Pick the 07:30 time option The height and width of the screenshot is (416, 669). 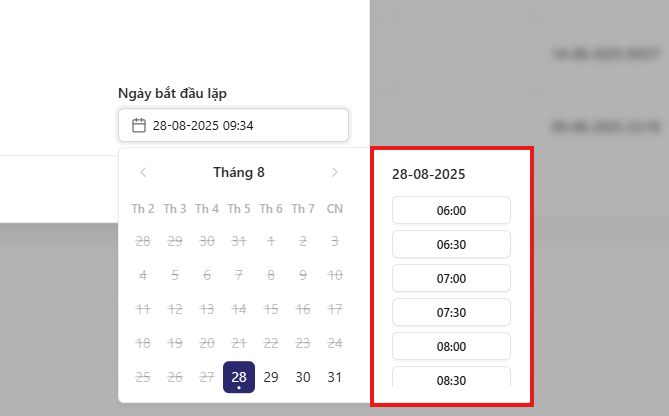[451, 312]
